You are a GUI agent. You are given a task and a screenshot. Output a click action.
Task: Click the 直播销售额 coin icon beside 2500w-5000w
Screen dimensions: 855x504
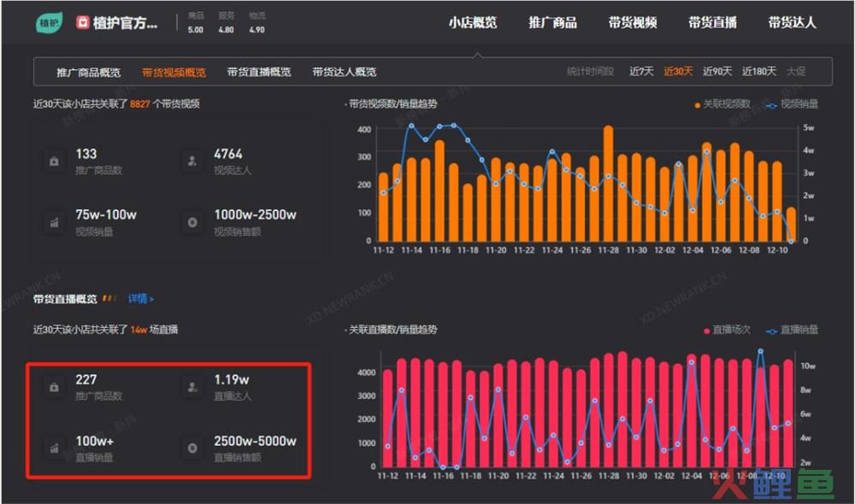[x=192, y=448]
